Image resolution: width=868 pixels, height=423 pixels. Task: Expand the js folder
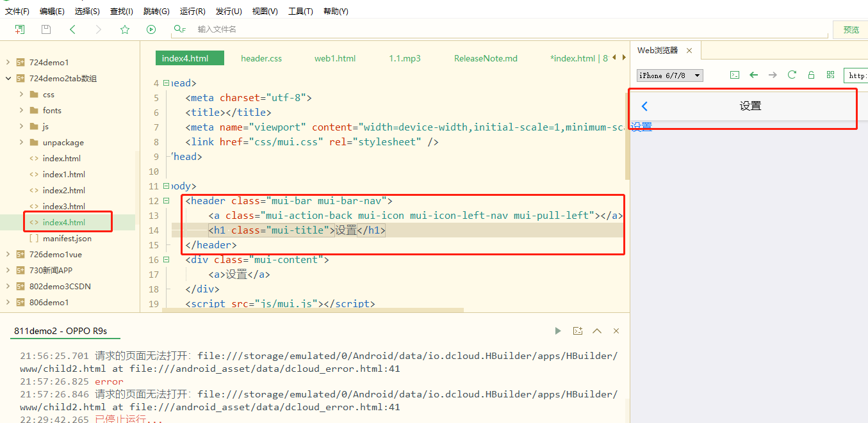pos(21,126)
